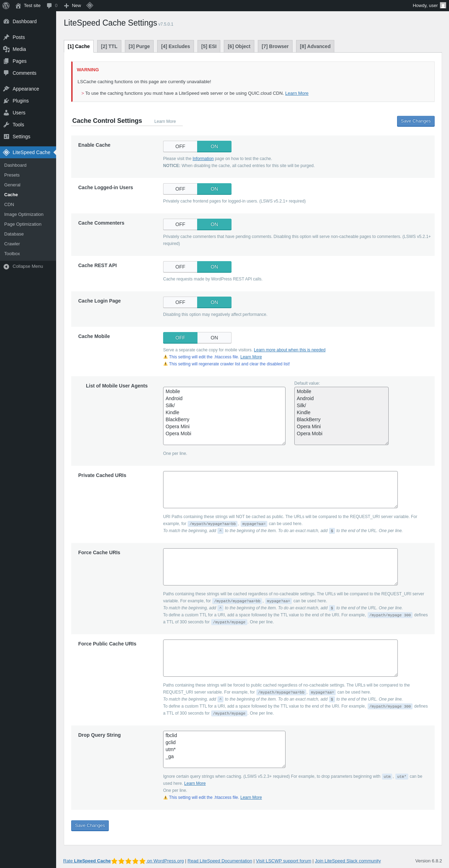Select the LiteSpeed Cache sidebar menu
Image resolution: width=449 pixels, height=868 pixels.
coord(28,152)
